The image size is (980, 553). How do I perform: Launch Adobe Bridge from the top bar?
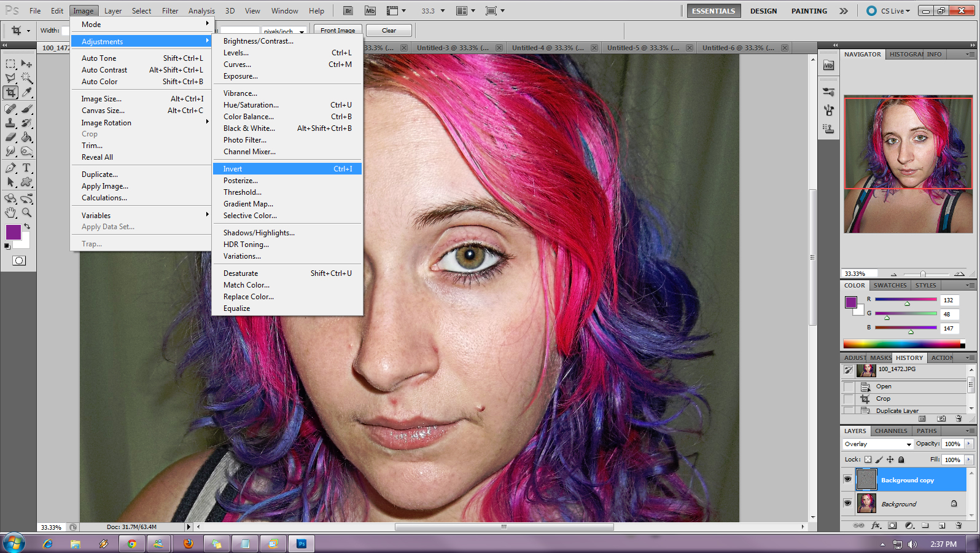click(348, 10)
